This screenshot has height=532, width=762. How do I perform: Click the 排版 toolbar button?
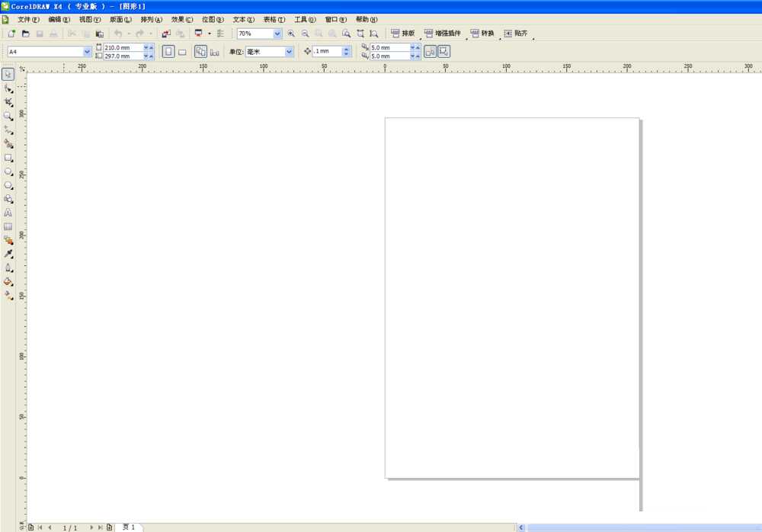403,34
